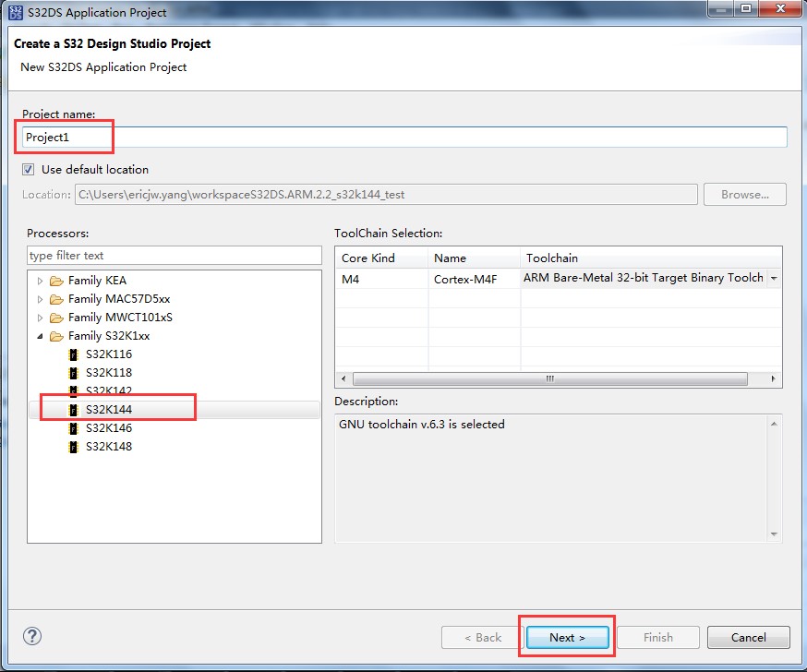807x672 pixels.
Task: Click the Location path field
Action: pos(386,195)
